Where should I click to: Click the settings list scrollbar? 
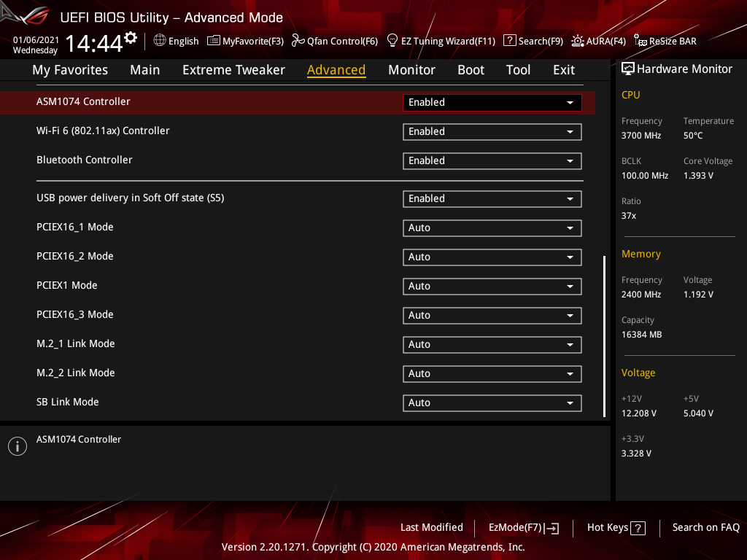[x=605, y=337]
